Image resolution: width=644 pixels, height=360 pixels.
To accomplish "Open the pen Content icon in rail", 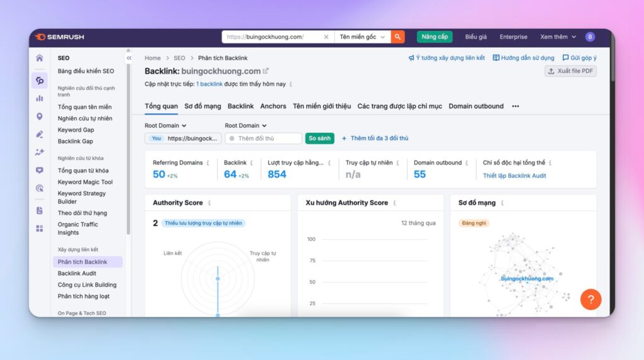I will (40, 135).
